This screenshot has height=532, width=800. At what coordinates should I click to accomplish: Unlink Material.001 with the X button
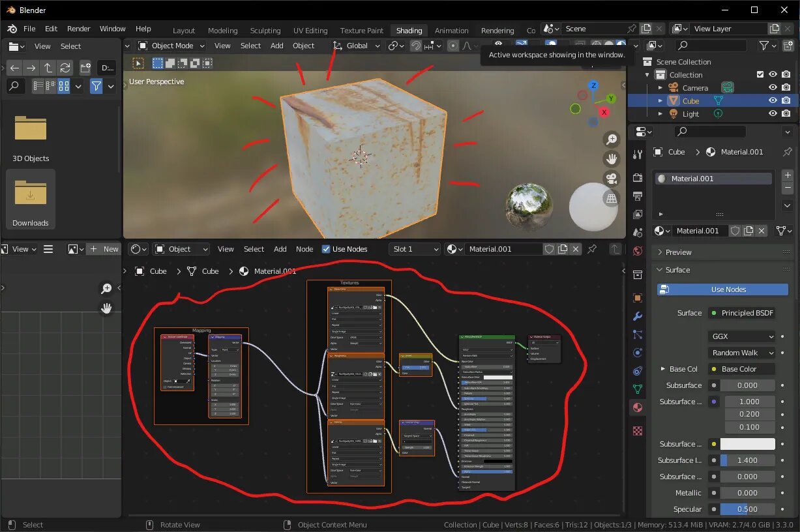[x=762, y=231]
